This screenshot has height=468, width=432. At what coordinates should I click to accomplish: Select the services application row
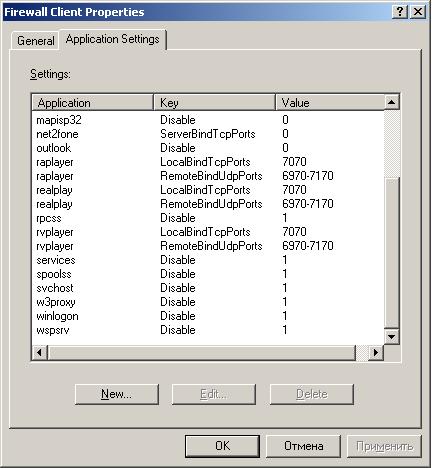208,260
